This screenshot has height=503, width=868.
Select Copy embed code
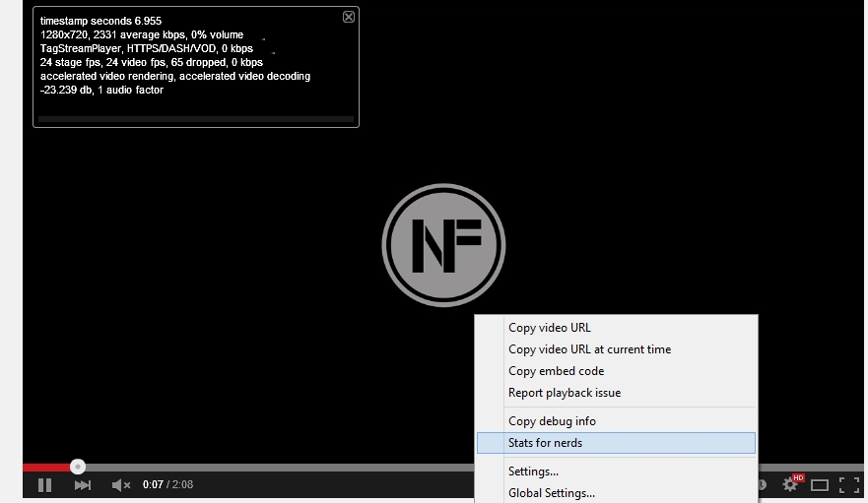tap(616, 371)
